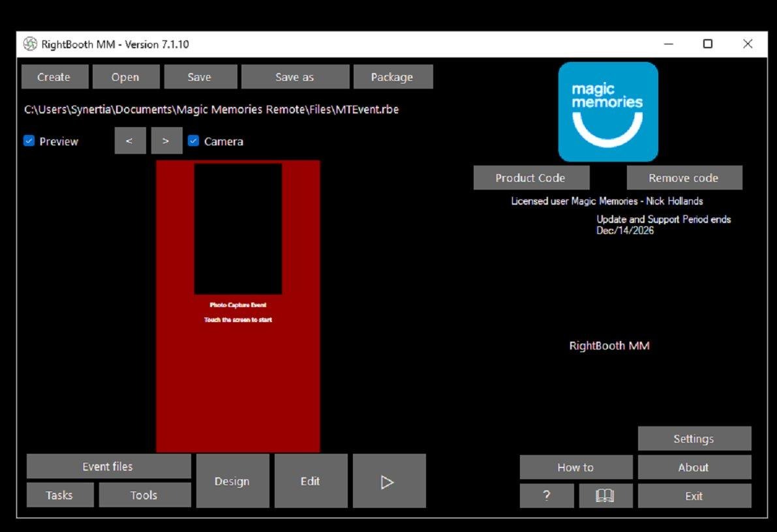Viewport: 777px width, 532px height.
Task: Click the Product Code button
Action: (531, 178)
